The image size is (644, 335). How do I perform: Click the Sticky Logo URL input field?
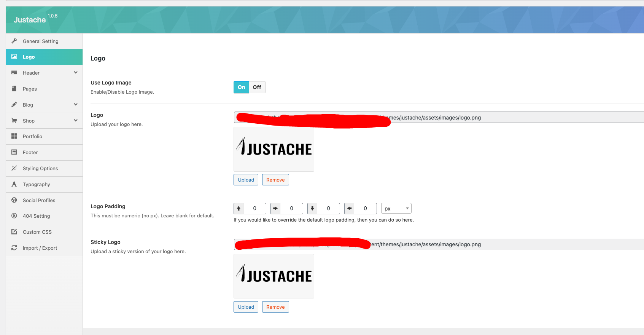point(439,244)
